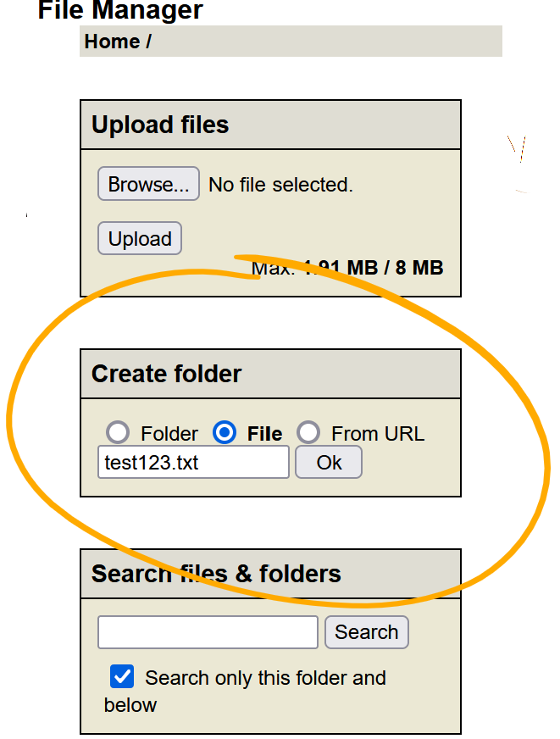The width and height of the screenshot is (560, 739).
Task: Click 'Search only this folder and below' text
Action: [x=264, y=678]
